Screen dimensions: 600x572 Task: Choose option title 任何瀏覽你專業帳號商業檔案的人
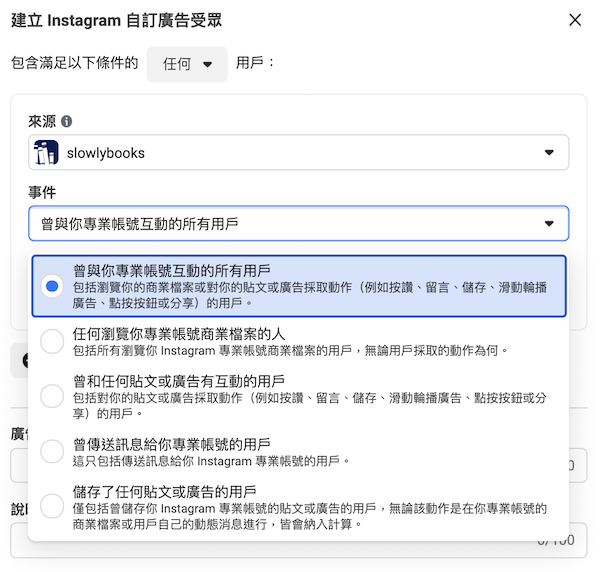[x=179, y=334]
